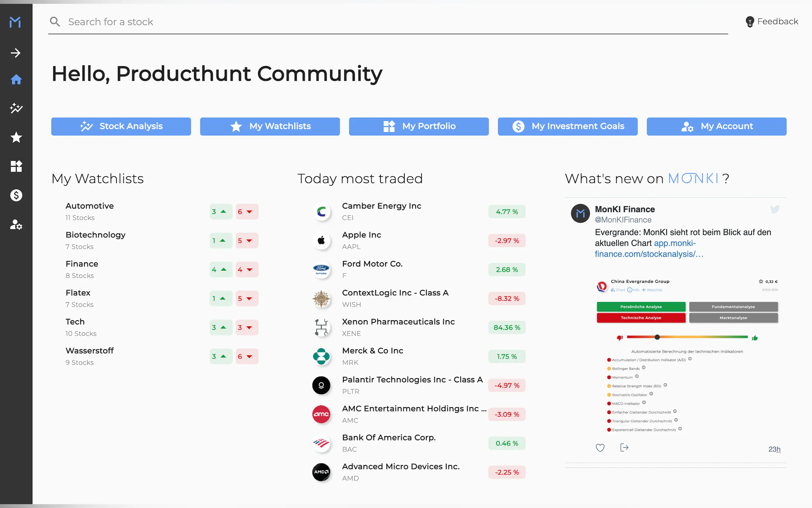Screen dimensions: 812x508
Task: Click Automotive's 6 falling stocks badge
Action: point(246,212)
